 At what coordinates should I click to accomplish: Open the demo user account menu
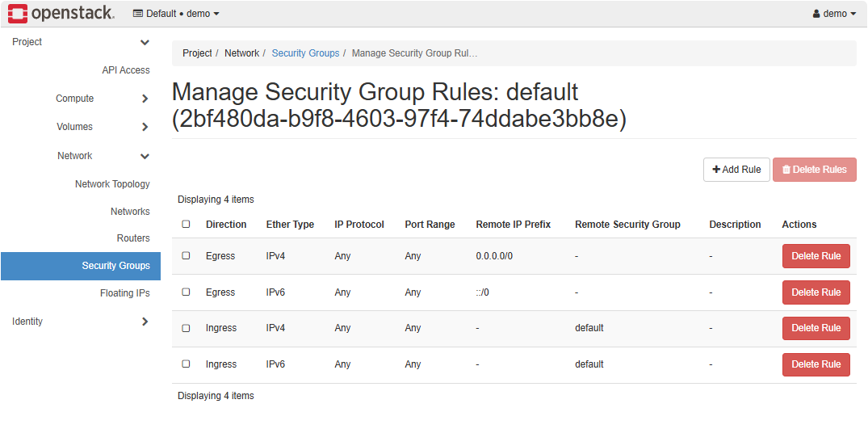tap(834, 14)
